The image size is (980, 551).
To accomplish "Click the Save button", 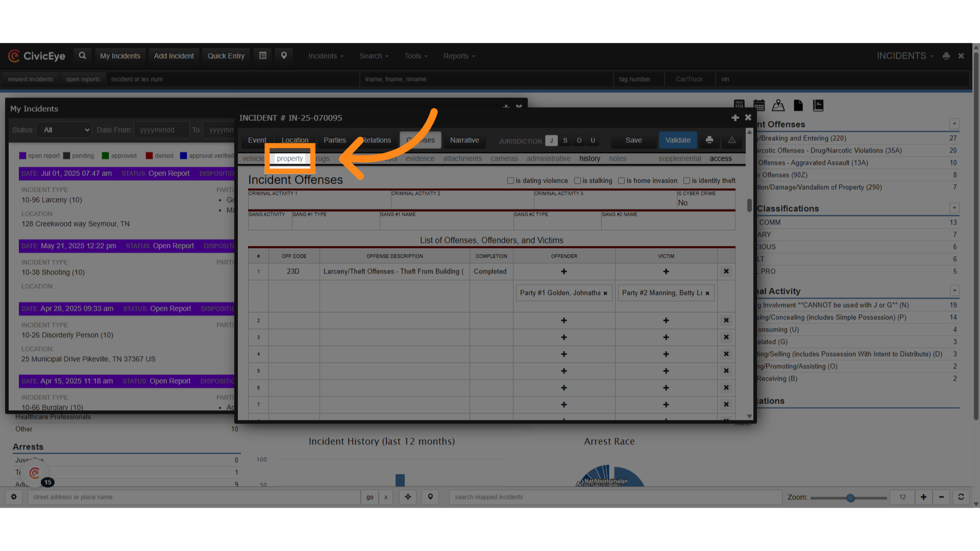I will pos(633,140).
